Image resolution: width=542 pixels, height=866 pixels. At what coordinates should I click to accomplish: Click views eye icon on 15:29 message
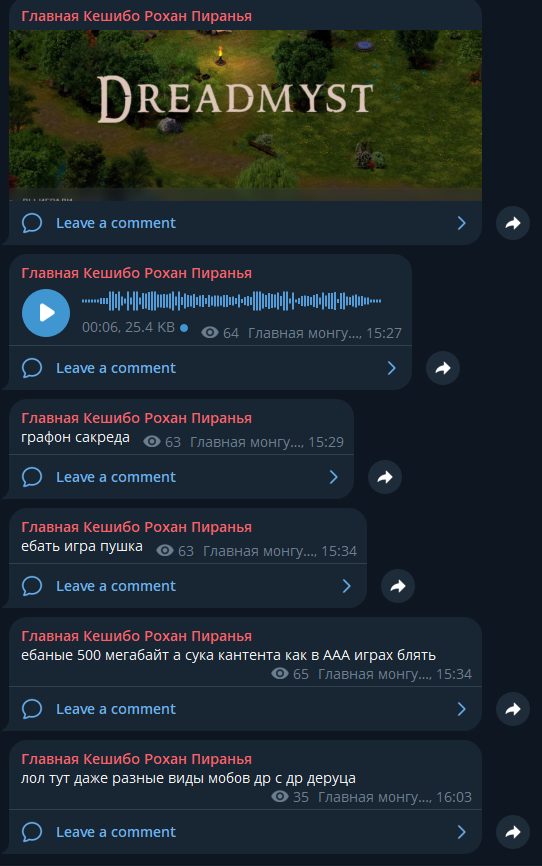pyautogui.click(x=152, y=442)
